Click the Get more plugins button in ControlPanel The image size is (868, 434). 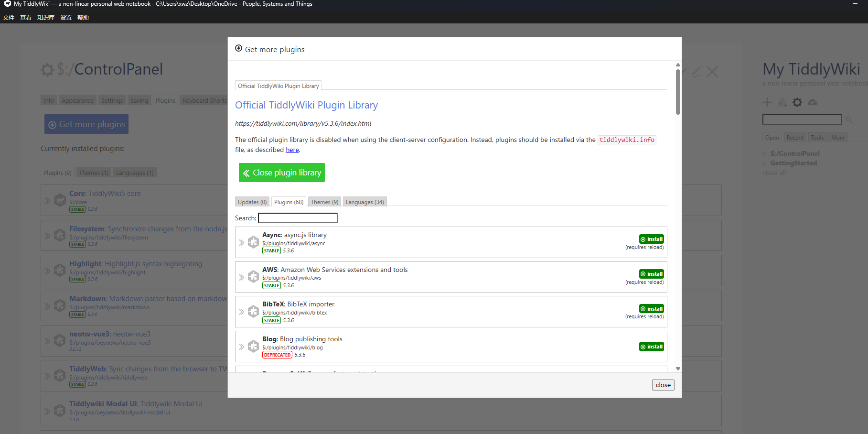pyautogui.click(x=86, y=124)
